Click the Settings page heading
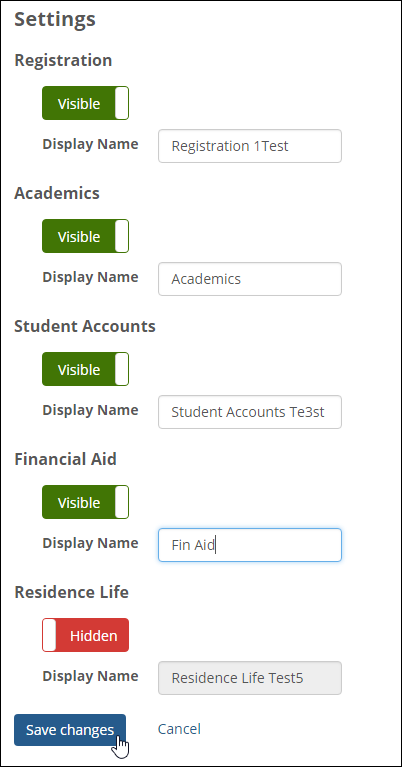The image size is (402, 767). [55, 20]
